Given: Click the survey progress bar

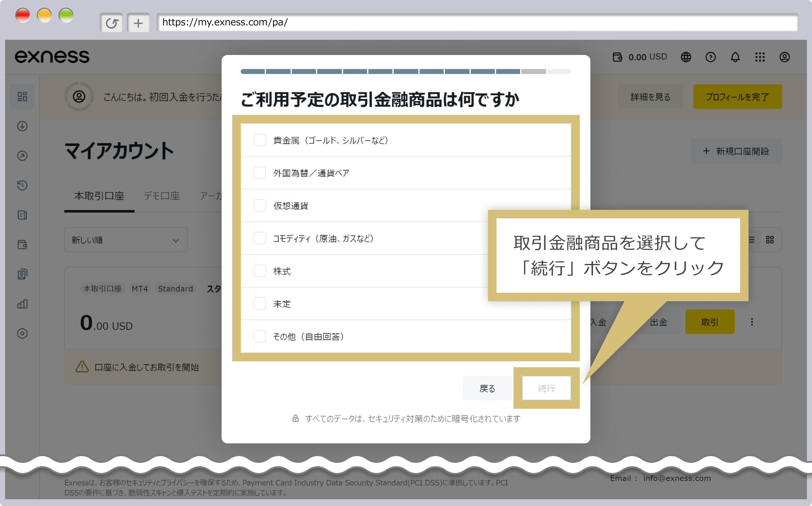Looking at the screenshot, I should 406,71.
